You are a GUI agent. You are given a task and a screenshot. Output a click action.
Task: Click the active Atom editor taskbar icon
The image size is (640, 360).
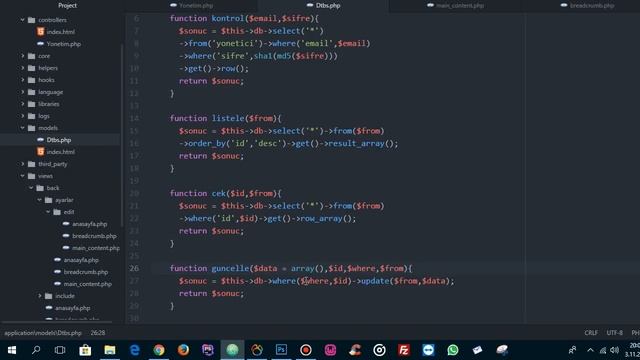[232, 350]
